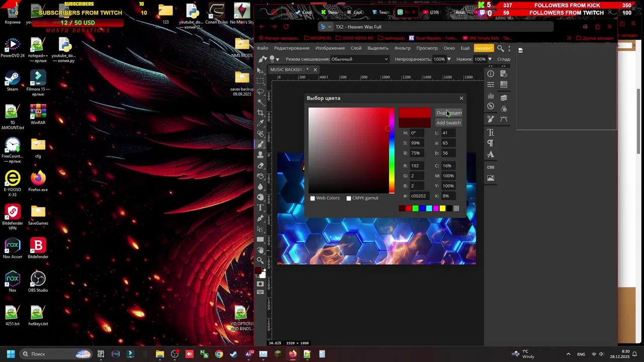Select the Magic Wand tool

coord(260,102)
